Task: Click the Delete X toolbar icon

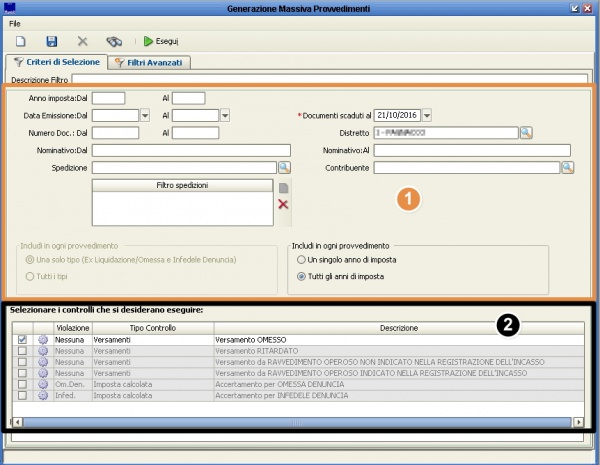Action: click(83, 42)
